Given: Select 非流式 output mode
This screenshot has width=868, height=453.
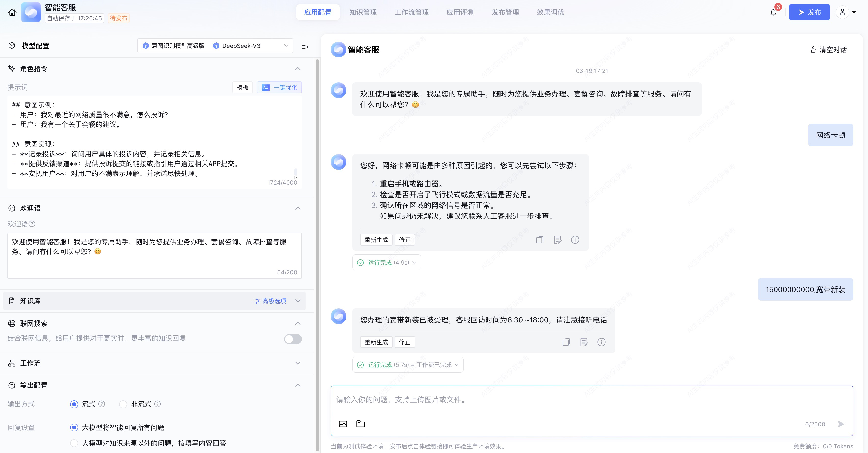Looking at the screenshot, I should click(x=123, y=404).
